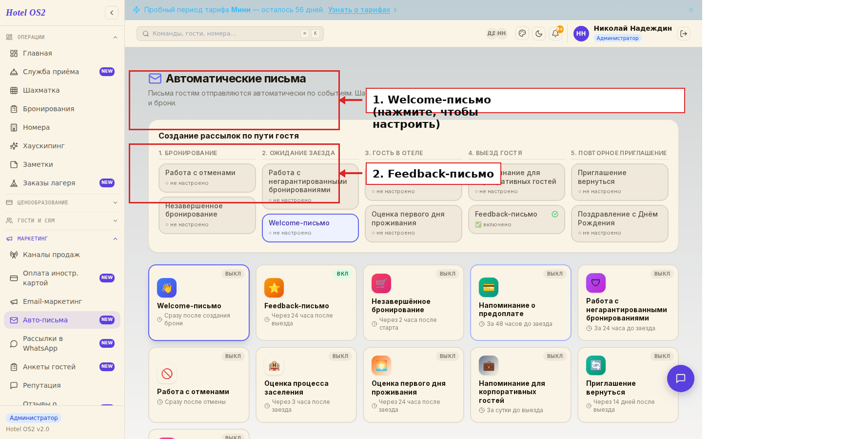868x439 pixels.
Task: Toggle ВЫКЛ badge on Незавершённое бронирование card
Action: coord(448,274)
